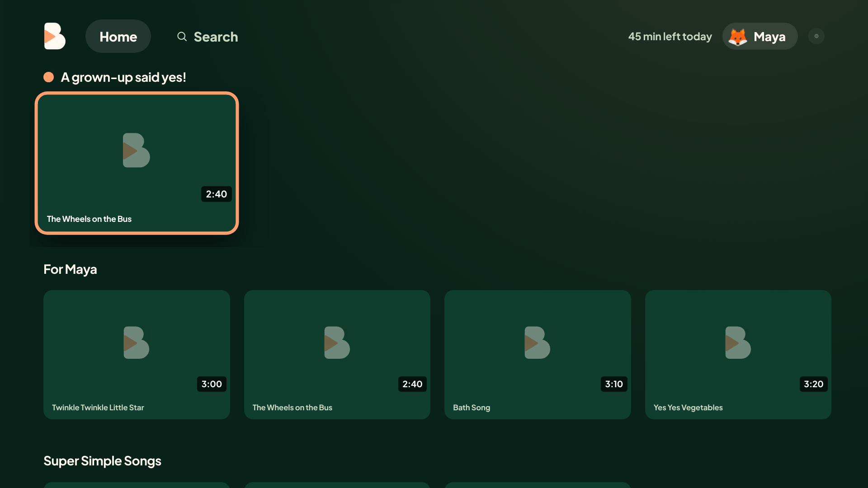
Task: Click the play logo on Yes Yes Vegetables card
Action: click(x=738, y=343)
